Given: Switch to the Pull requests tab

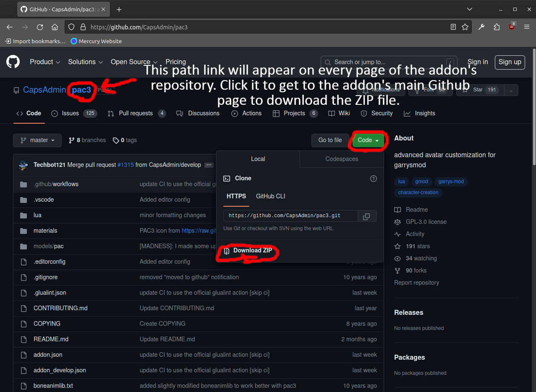Looking at the screenshot, I should (137, 113).
